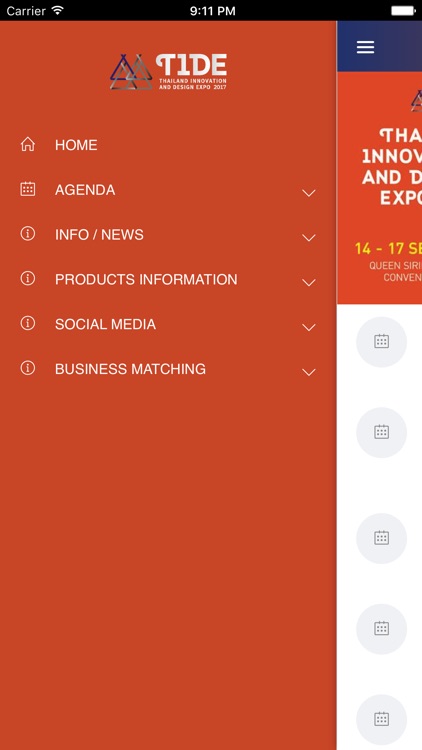Expand the INFO / NEWS chevron
Viewport: 422px width, 750px height.
click(x=309, y=238)
